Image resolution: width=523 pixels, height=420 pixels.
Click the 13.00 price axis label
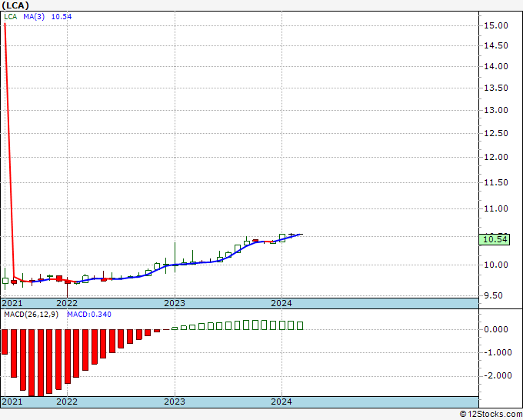495,110
